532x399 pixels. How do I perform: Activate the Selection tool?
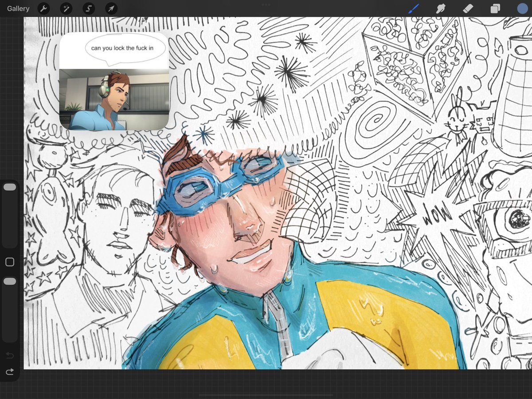coord(89,8)
